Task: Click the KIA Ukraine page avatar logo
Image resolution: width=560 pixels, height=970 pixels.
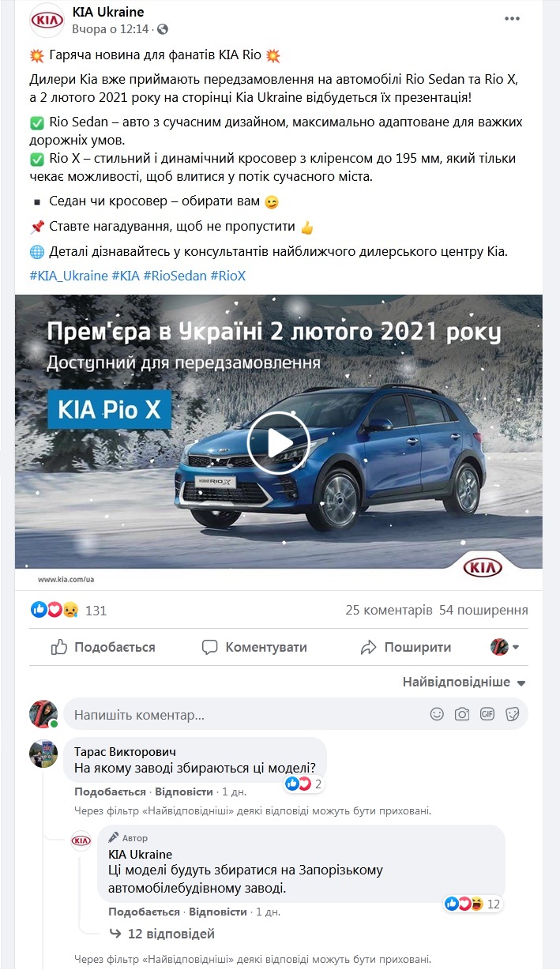Action: [x=47, y=21]
